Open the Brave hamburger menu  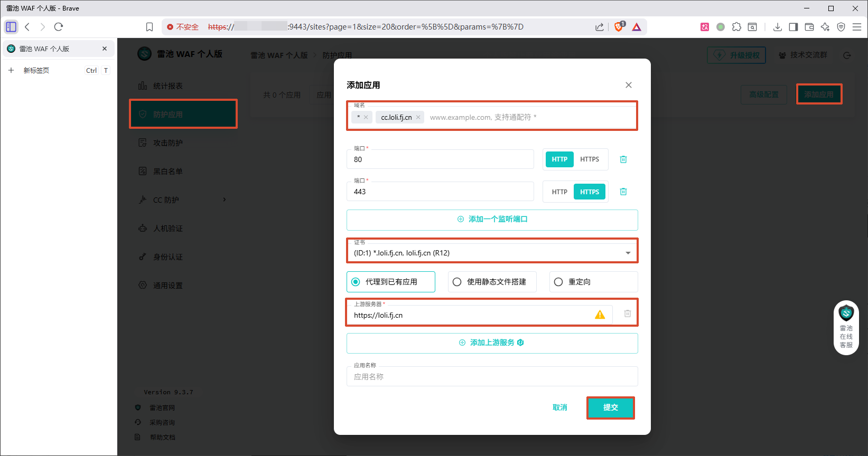[857, 27]
